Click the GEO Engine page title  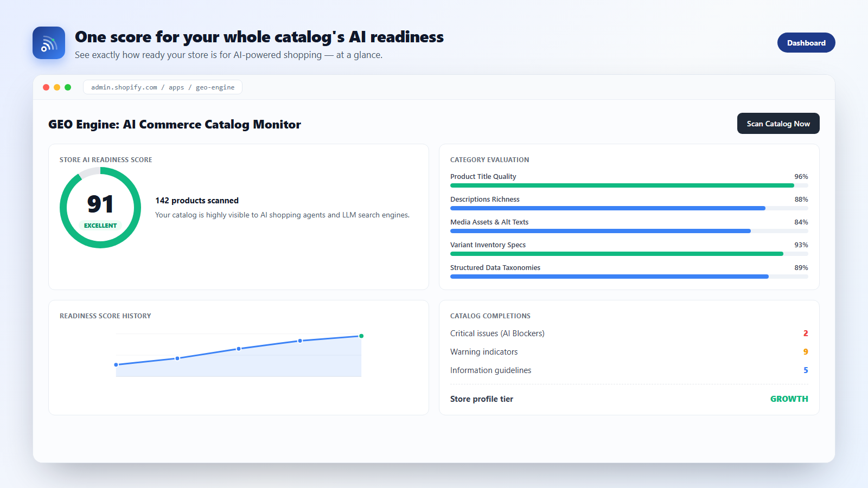(175, 125)
